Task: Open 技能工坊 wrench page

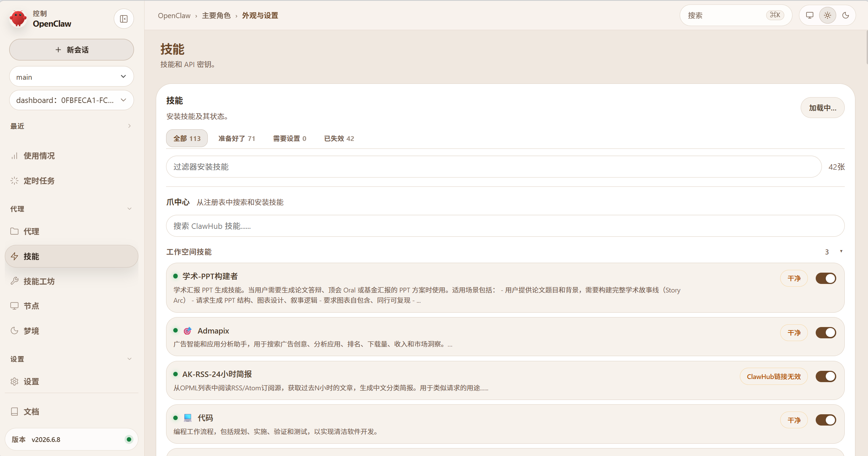Action: click(71, 282)
